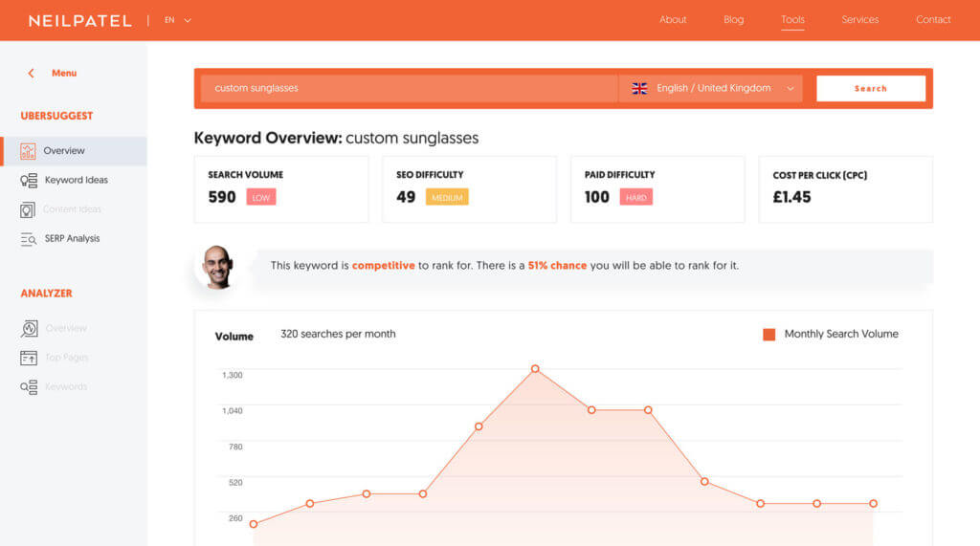Click the Top Pages icon
Image resolution: width=980 pixels, height=546 pixels.
(28, 358)
